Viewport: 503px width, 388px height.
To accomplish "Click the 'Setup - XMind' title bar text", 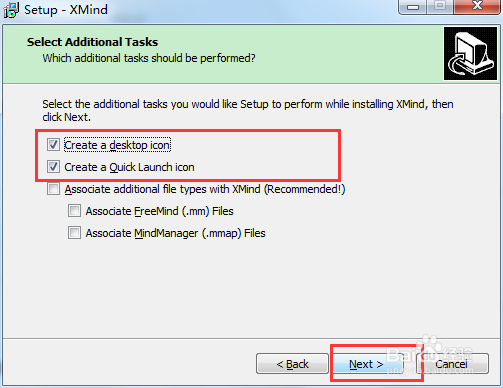I will (x=66, y=10).
